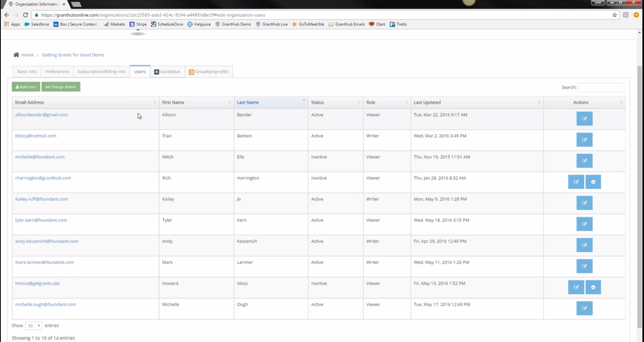
Task: Open Getting Grants for Good Demo breadcrumb
Action: pos(73,55)
